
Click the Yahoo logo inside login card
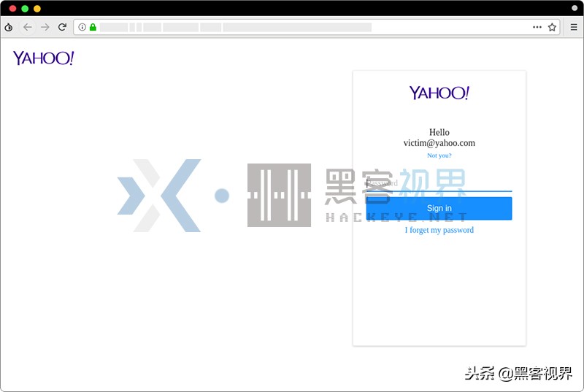coord(439,93)
